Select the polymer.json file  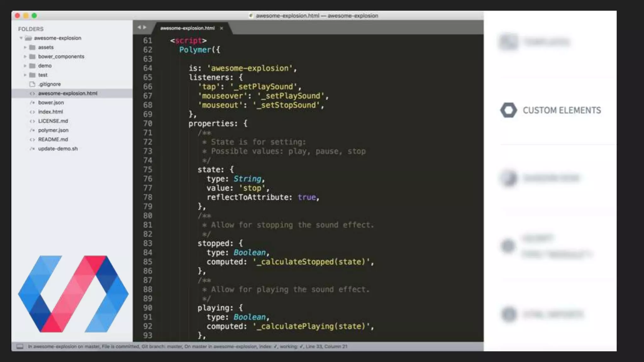[53, 130]
